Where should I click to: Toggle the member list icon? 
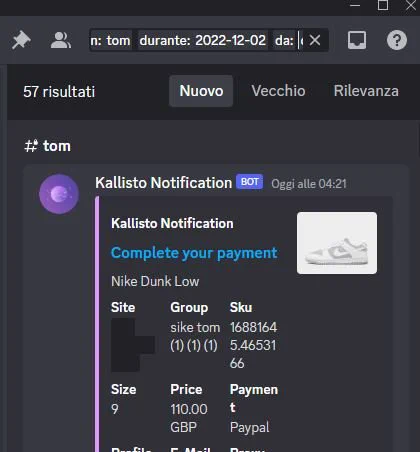click(x=61, y=40)
